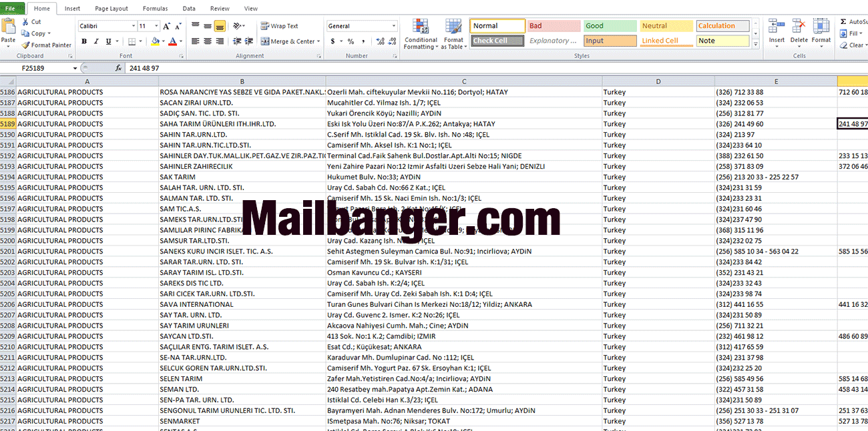Apply the yellow fill color bucket
This screenshot has width=868, height=431.
pyautogui.click(x=155, y=41)
